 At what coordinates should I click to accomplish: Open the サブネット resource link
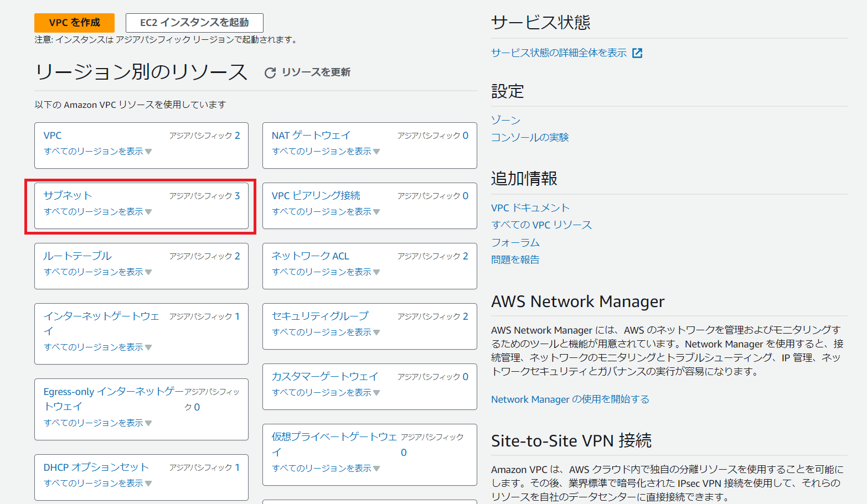(68, 196)
